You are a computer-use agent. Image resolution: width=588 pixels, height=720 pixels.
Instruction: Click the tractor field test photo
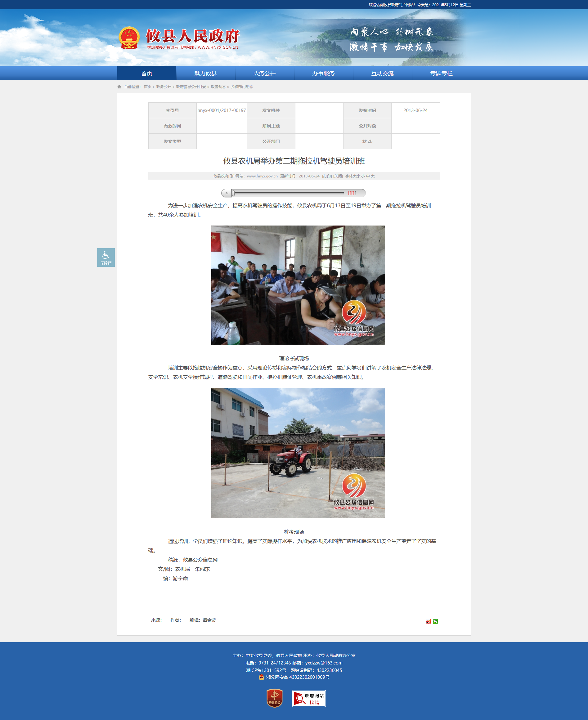pyautogui.click(x=298, y=453)
